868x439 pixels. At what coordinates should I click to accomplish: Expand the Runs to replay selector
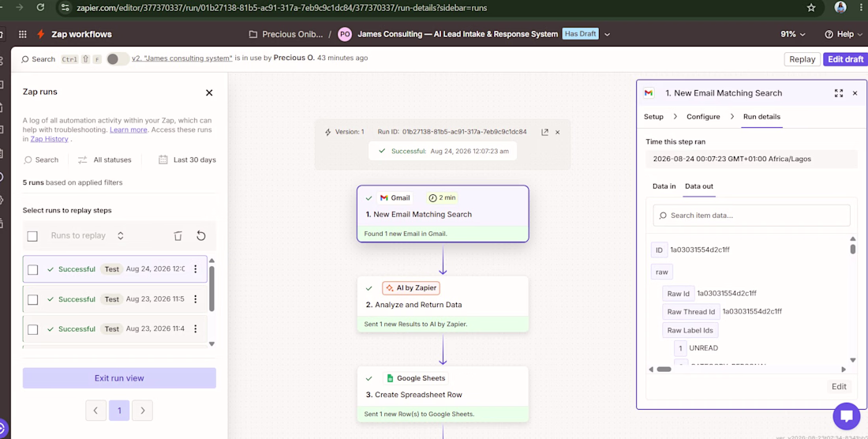pyautogui.click(x=87, y=236)
